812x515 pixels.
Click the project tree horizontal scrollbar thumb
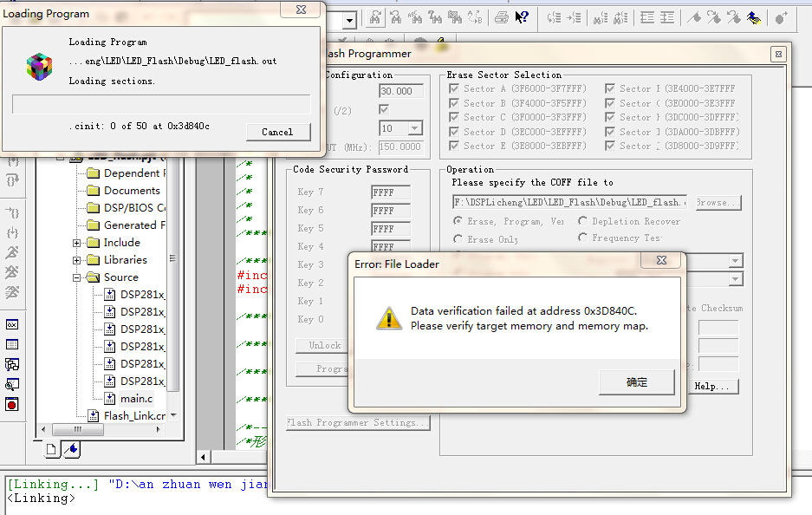click(x=78, y=429)
